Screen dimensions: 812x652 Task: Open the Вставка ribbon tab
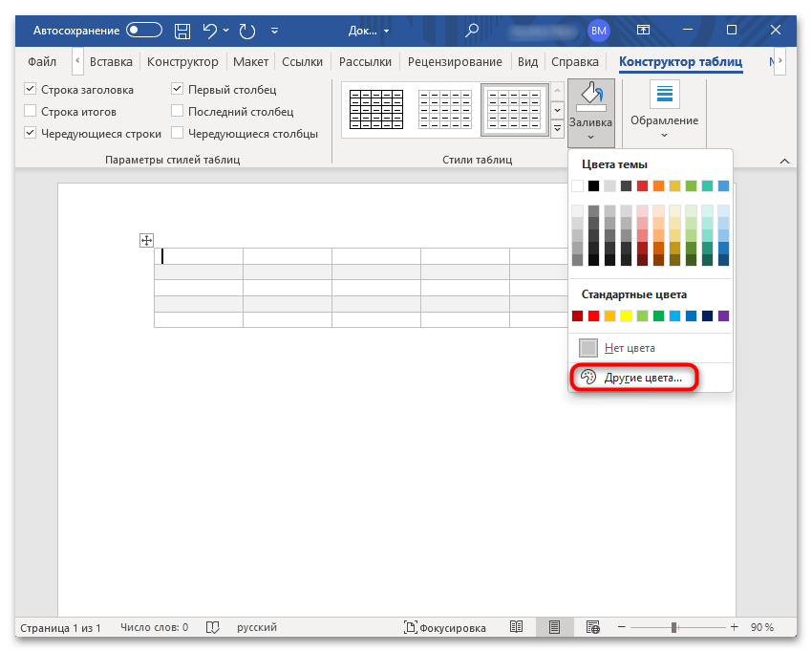(x=111, y=62)
